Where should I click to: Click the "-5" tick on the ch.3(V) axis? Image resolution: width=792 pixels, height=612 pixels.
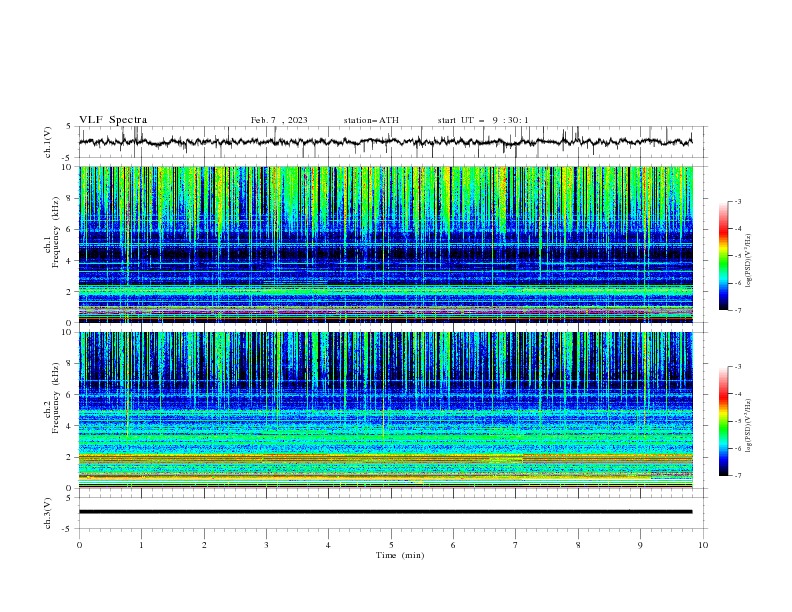[x=68, y=529]
